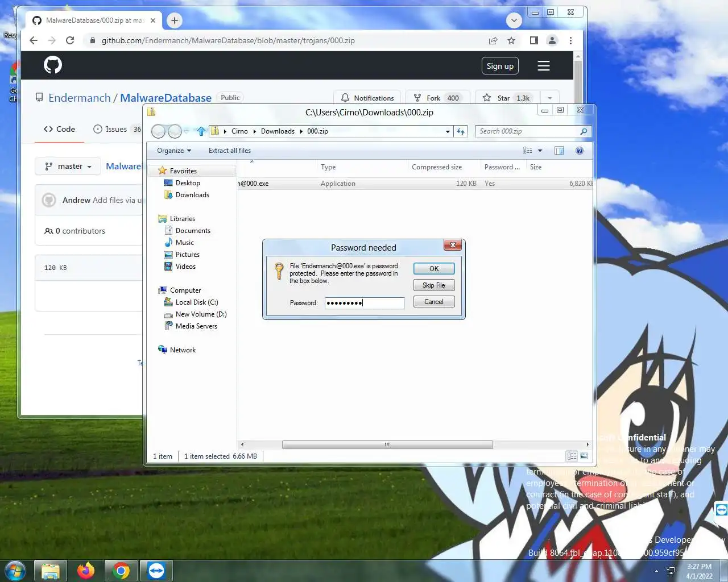Click the Chrome share page icon
Screen dimensions: 728x582
(x=493, y=40)
